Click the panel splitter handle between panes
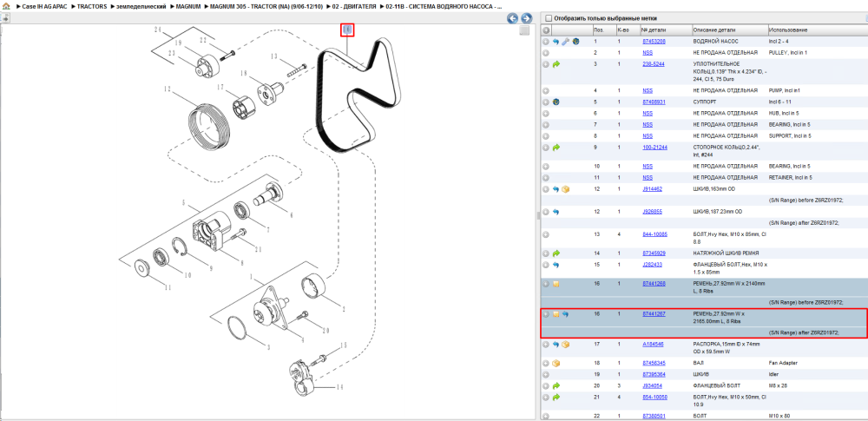This screenshot has height=421, width=868. coord(537,216)
